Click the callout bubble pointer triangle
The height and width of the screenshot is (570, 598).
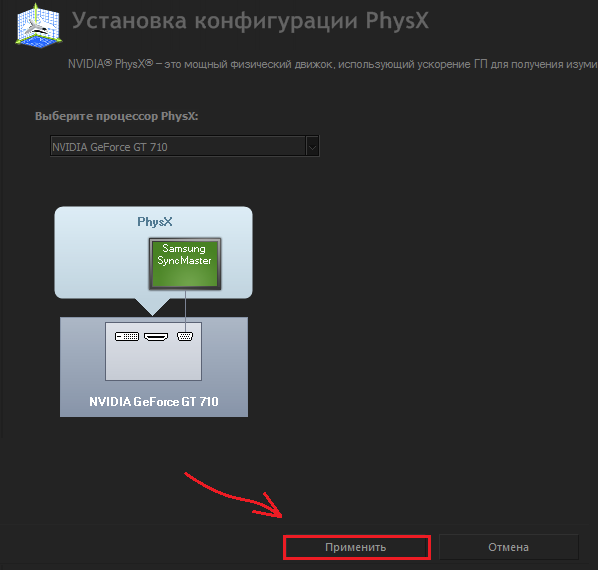[x=153, y=306]
